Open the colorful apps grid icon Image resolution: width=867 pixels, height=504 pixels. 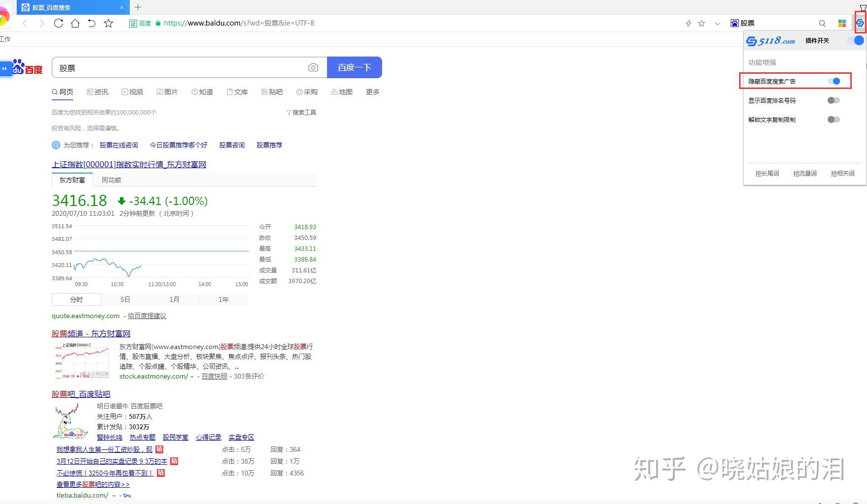[842, 23]
